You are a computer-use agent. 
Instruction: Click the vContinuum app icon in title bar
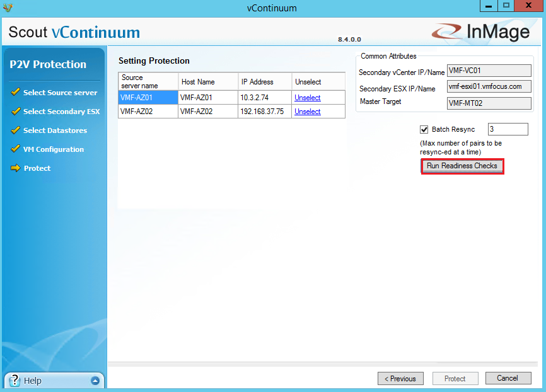[7, 8]
